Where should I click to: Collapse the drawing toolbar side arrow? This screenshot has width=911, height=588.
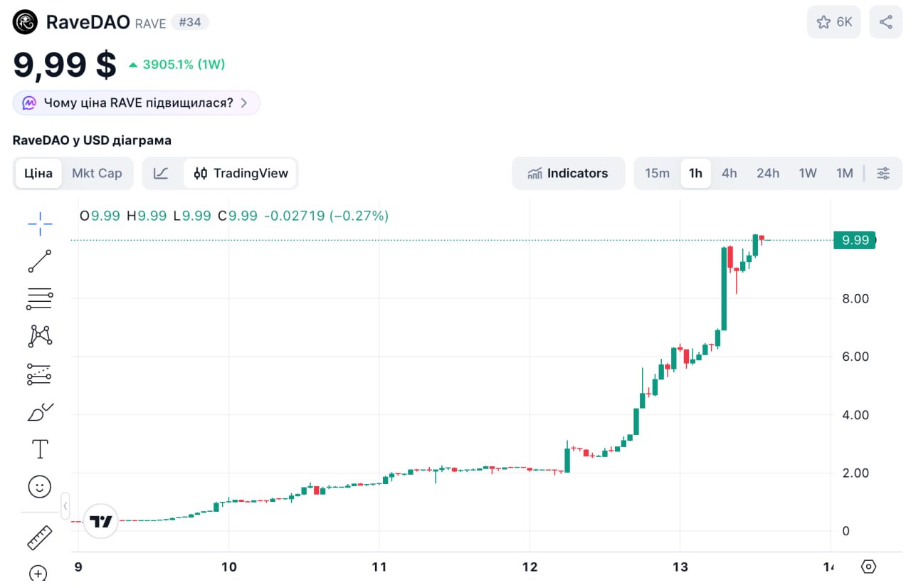[65, 506]
